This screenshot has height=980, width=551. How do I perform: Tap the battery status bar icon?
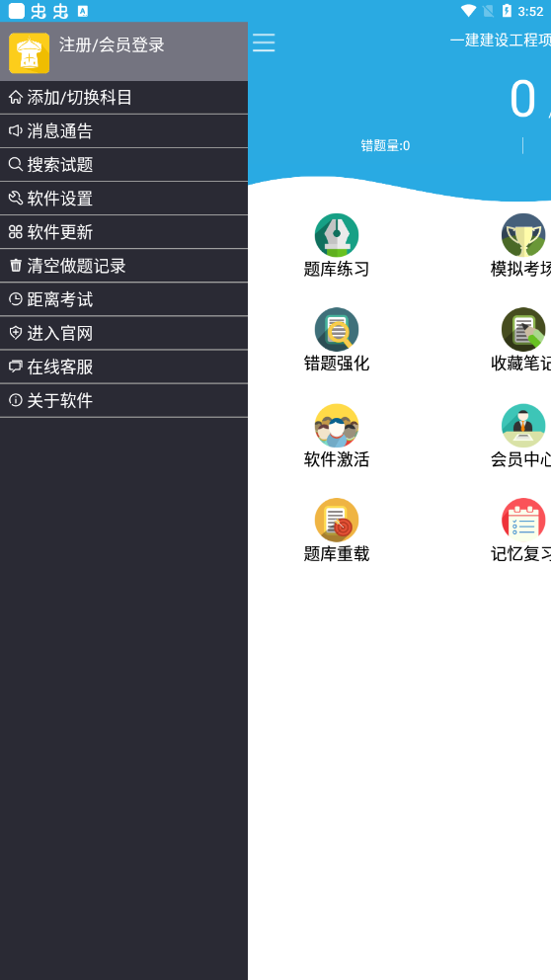coord(507,11)
